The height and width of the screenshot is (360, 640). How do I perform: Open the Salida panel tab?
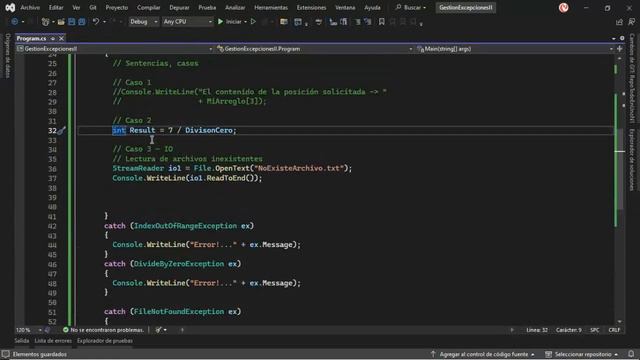click(22, 341)
